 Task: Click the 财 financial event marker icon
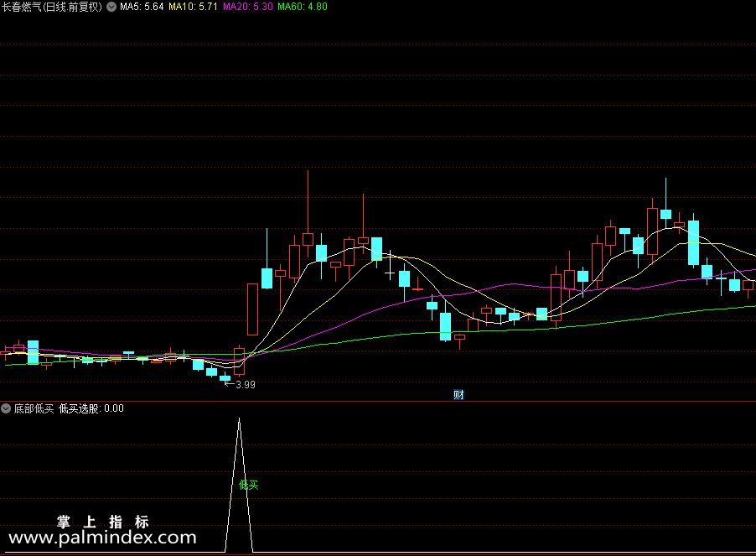pos(458,395)
